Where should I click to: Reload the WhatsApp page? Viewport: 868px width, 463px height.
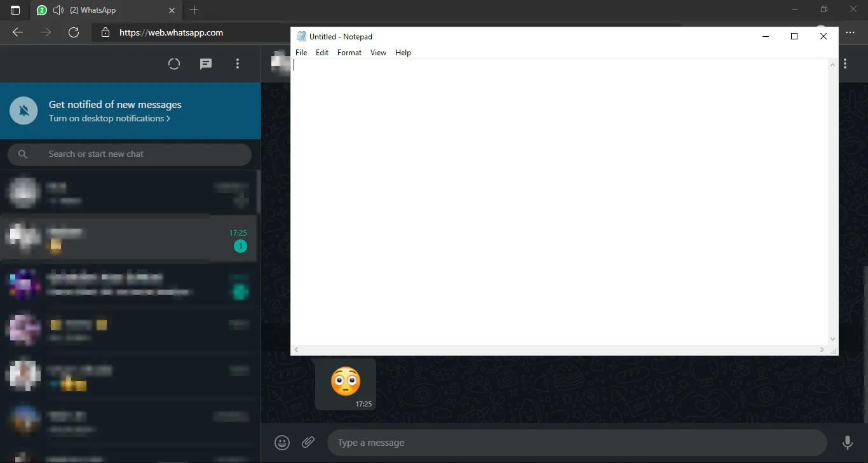(x=74, y=32)
